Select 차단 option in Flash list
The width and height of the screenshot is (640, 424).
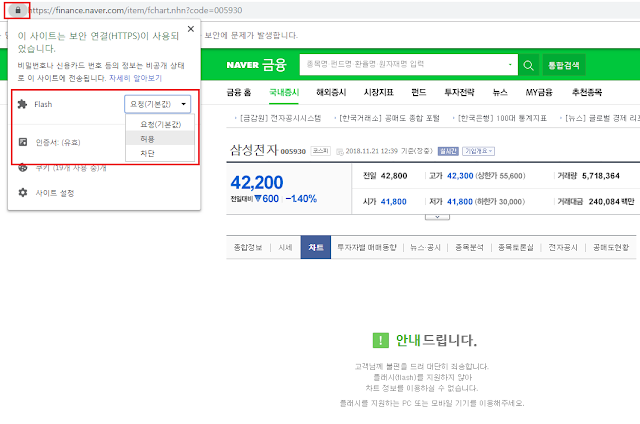160,153
